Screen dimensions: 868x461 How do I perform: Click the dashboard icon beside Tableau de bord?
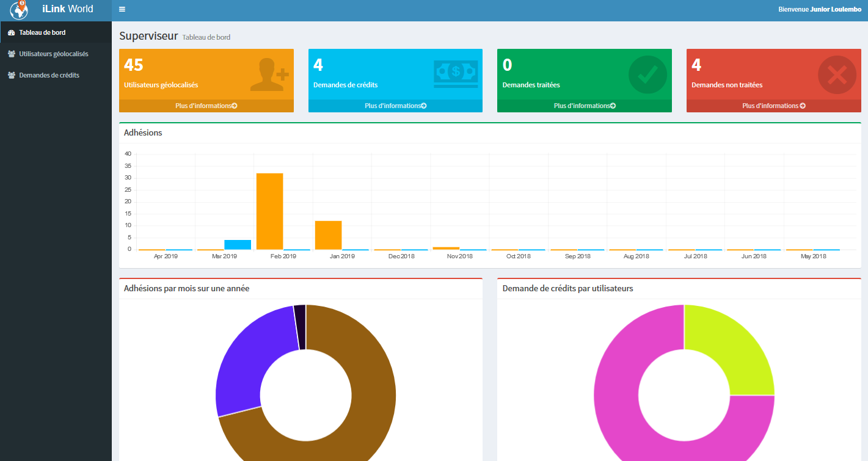11,32
